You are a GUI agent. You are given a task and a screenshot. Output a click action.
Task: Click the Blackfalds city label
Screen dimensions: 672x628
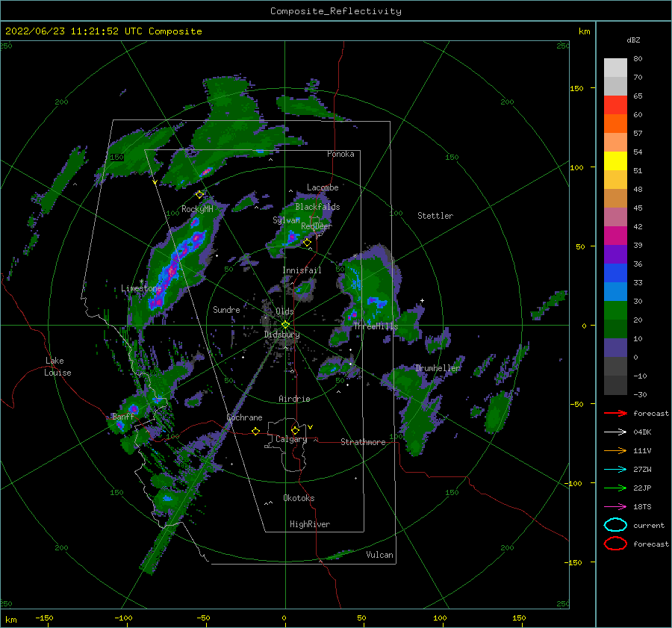click(x=317, y=207)
